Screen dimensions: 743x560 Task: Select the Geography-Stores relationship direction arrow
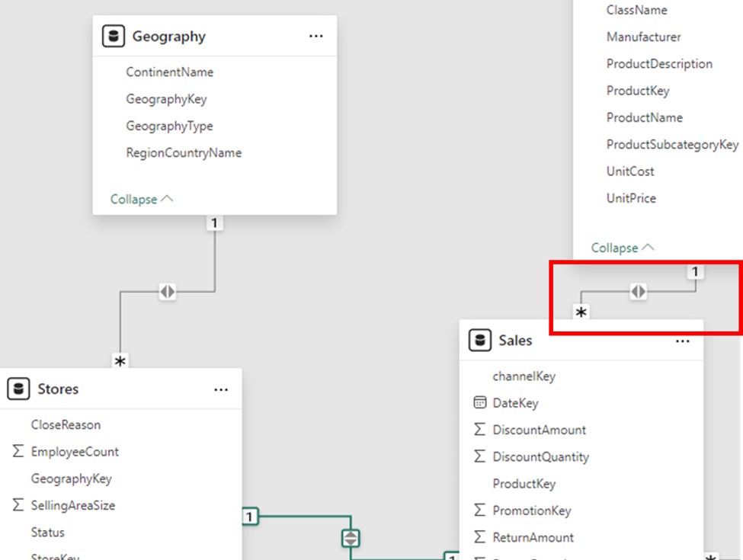pyautogui.click(x=167, y=291)
